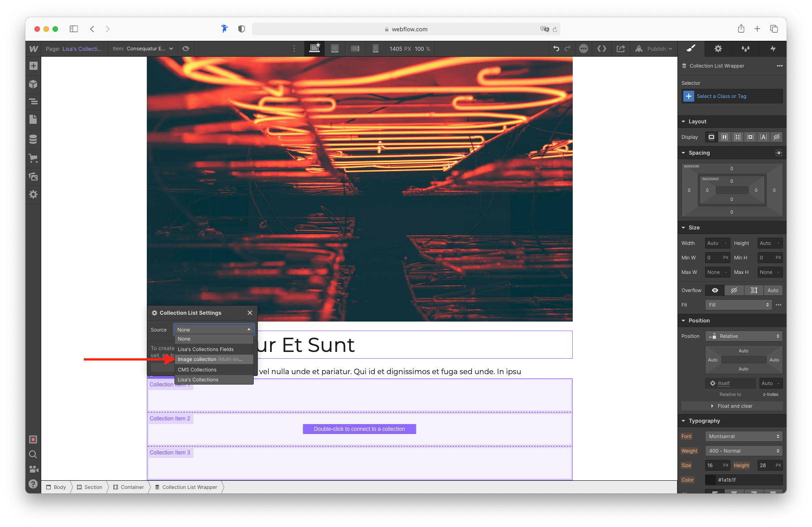
Task: Open the Assets panel
Action: [x=33, y=176]
